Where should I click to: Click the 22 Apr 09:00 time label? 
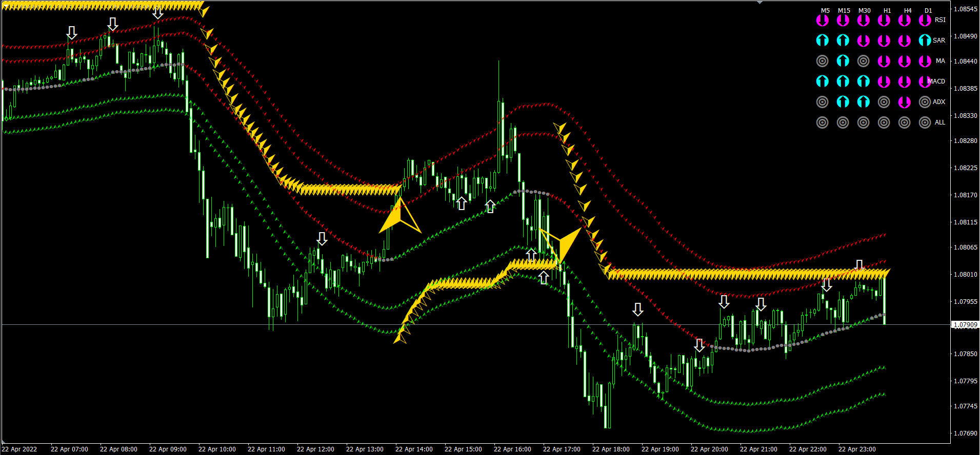(x=168, y=449)
